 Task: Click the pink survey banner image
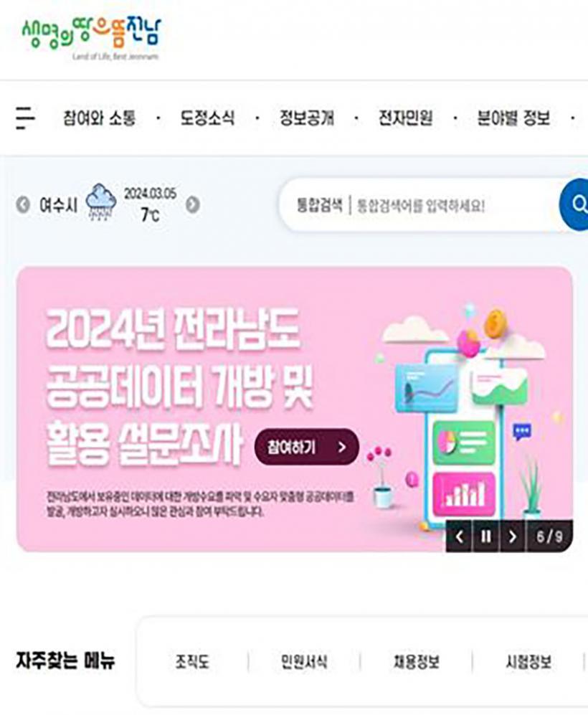tap(295, 409)
